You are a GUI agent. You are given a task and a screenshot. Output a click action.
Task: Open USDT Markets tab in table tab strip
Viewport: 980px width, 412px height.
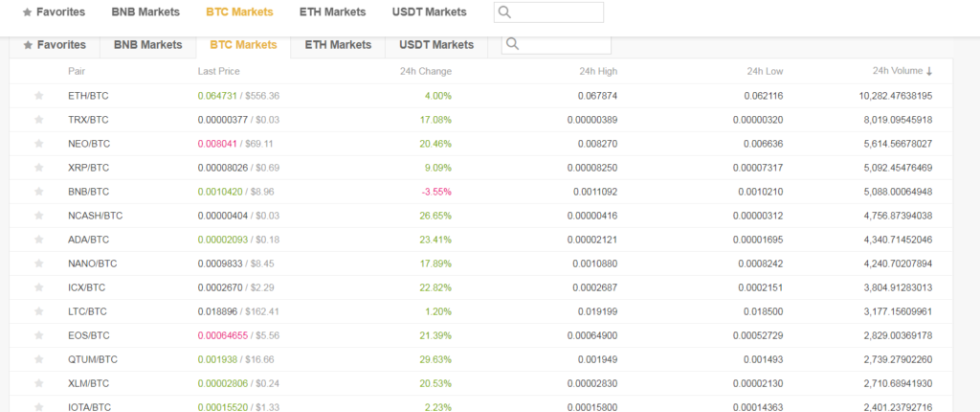(435, 45)
